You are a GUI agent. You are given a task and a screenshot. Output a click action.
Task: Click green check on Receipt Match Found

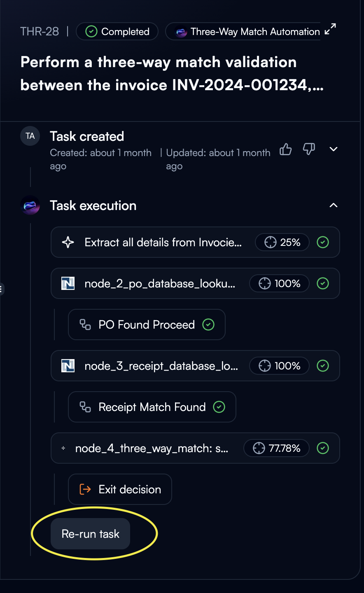219,407
